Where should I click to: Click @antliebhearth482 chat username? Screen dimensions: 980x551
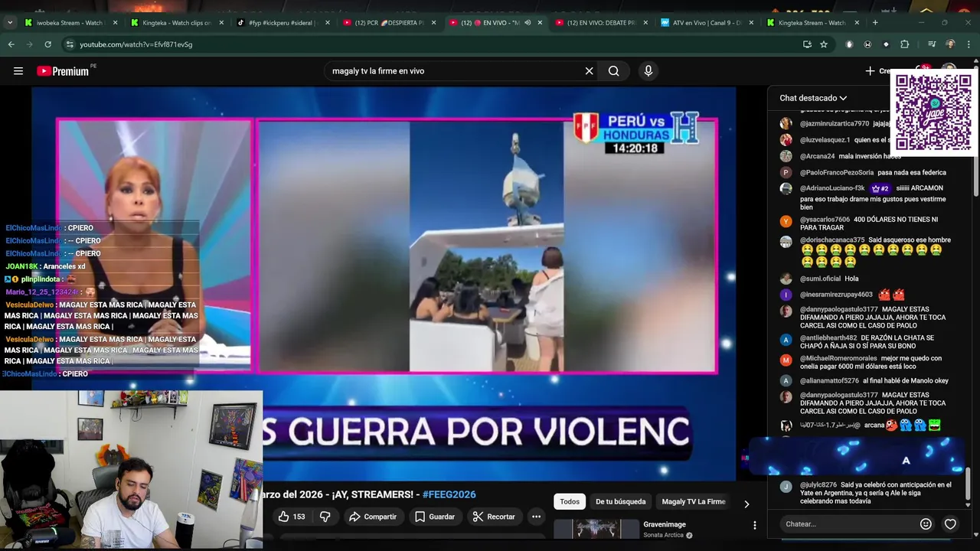828,337
